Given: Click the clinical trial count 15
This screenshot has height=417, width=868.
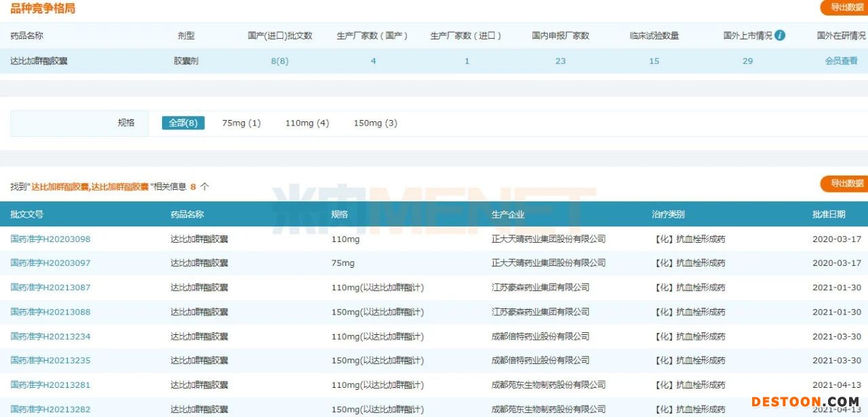Looking at the screenshot, I should (x=654, y=61).
